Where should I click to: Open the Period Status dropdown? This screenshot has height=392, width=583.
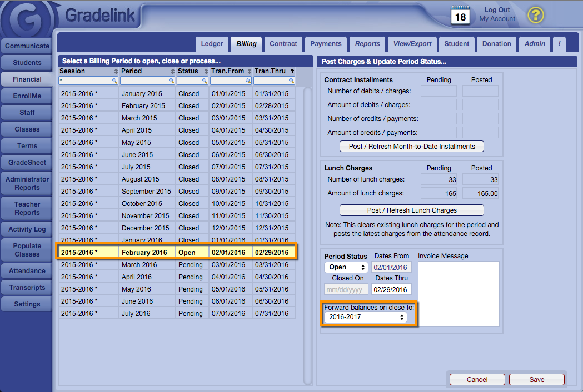pos(346,267)
